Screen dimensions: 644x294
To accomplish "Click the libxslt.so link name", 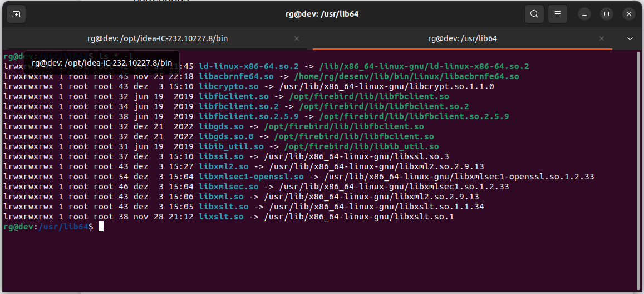I will pyautogui.click(x=223, y=207).
